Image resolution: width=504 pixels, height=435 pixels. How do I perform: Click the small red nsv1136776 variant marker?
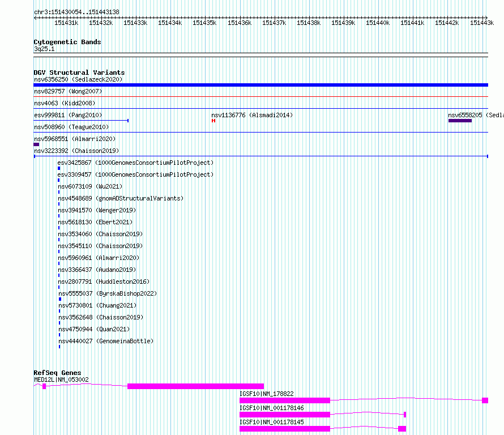(x=213, y=121)
